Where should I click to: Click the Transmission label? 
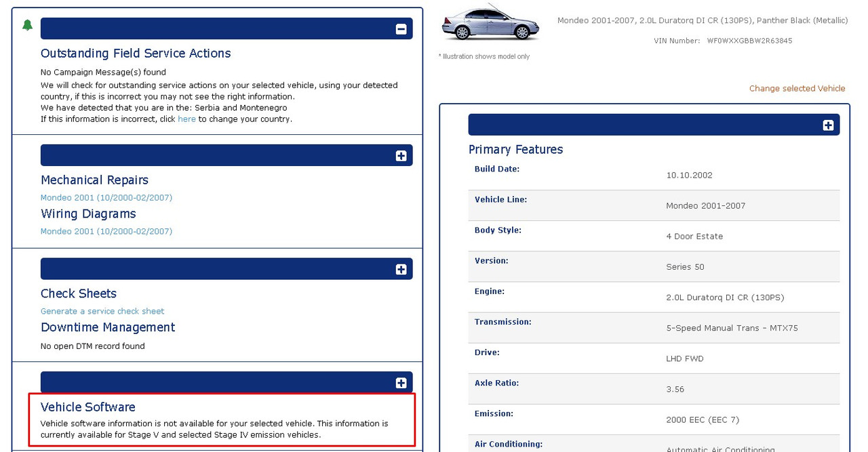[x=503, y=322]
